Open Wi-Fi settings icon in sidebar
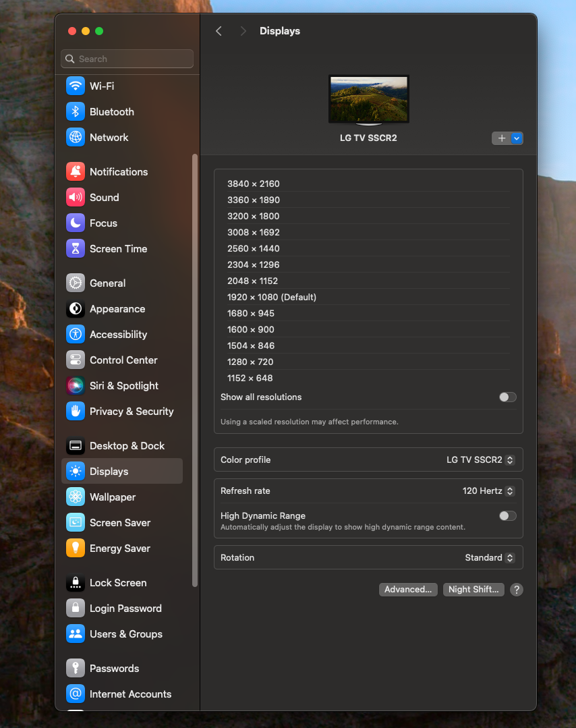 tap(75, 86)
